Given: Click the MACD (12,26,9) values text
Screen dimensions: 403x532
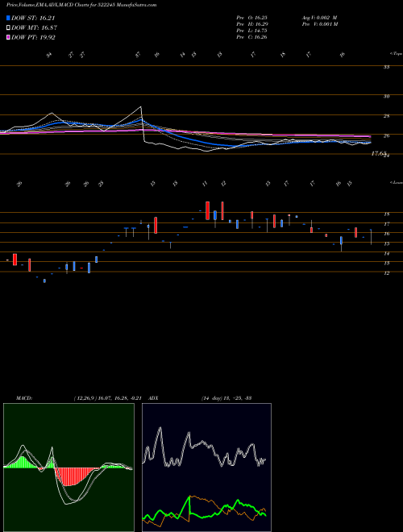Looking at the screenshot, I should coord(110,397).
